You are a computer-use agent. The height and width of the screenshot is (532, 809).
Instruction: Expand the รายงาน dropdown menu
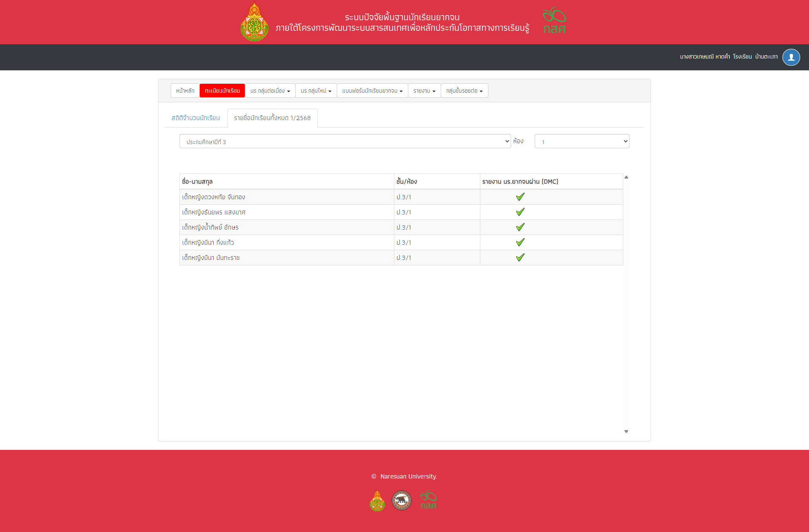coord(424,91)
